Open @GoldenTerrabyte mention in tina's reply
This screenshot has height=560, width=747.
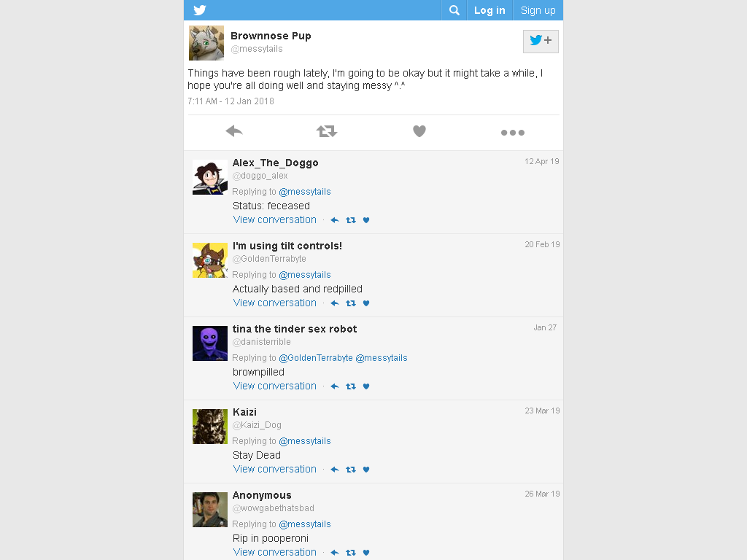316,357
